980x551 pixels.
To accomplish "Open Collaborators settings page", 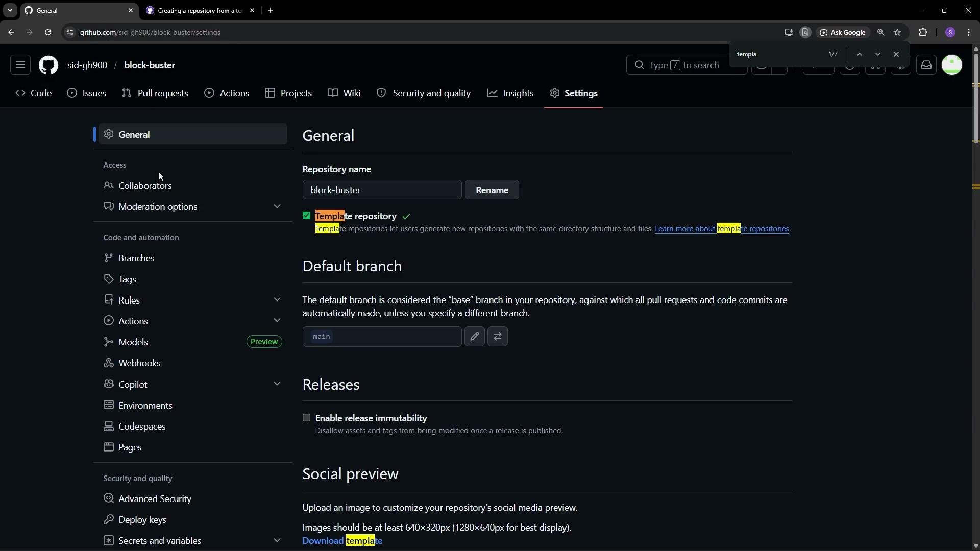I will (x=192, y=185).
